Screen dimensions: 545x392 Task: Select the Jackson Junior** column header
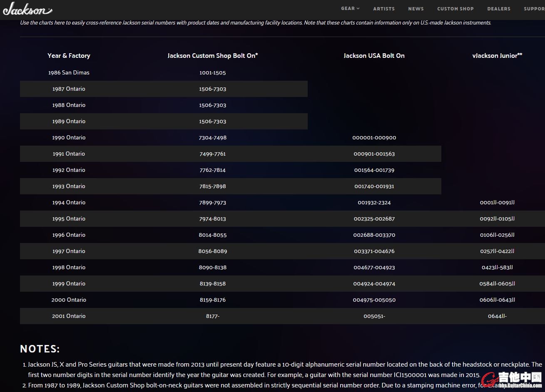point(497,56)
